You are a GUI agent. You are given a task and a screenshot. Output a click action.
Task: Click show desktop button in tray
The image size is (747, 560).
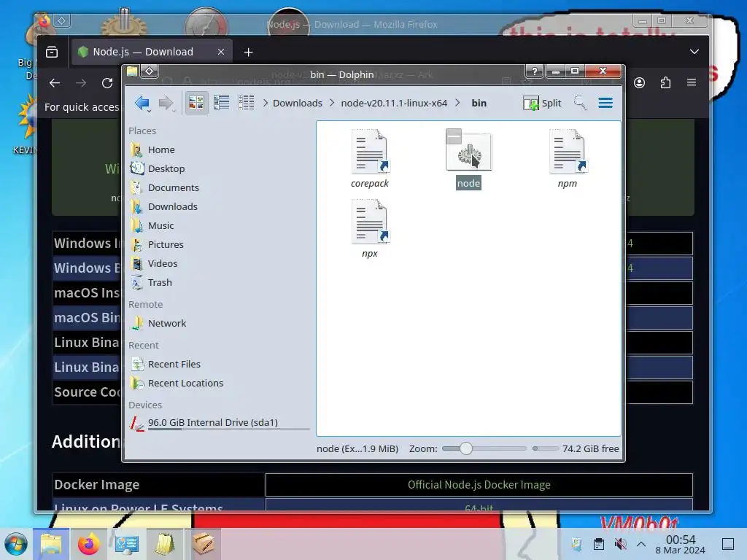(x=727, y=544)
